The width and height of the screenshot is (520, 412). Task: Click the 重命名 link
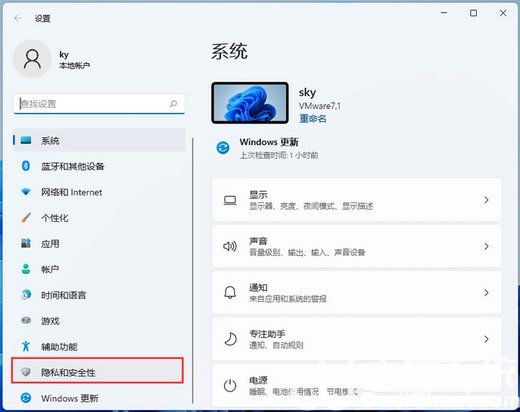[313, 118]
